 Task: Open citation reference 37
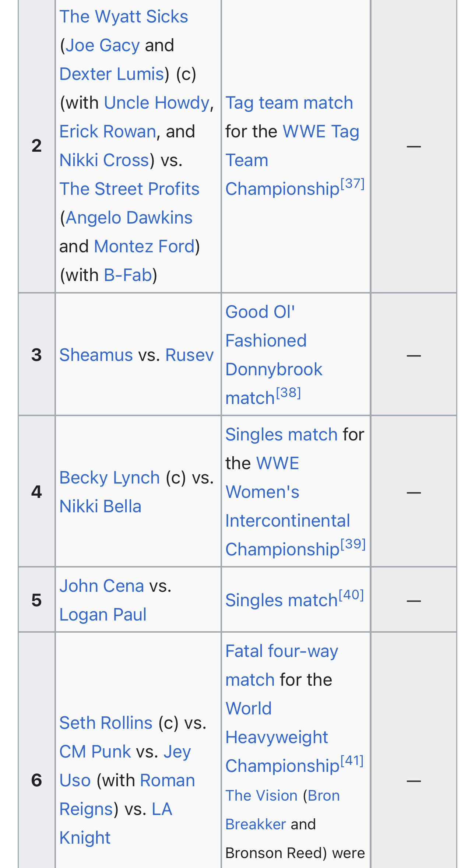click(x=352, y=183)
